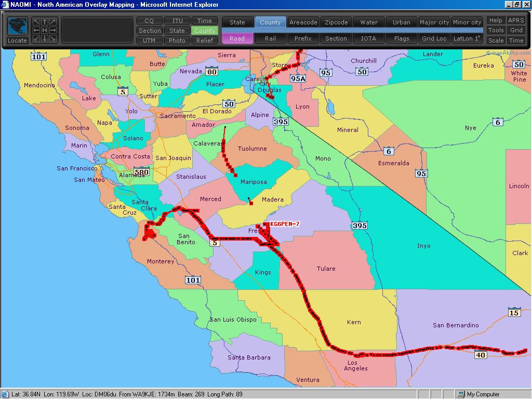Click the Interstate 40 shield in San Bernardino
532x399 pixels.
pyautogui.click(x=481, y=355)
